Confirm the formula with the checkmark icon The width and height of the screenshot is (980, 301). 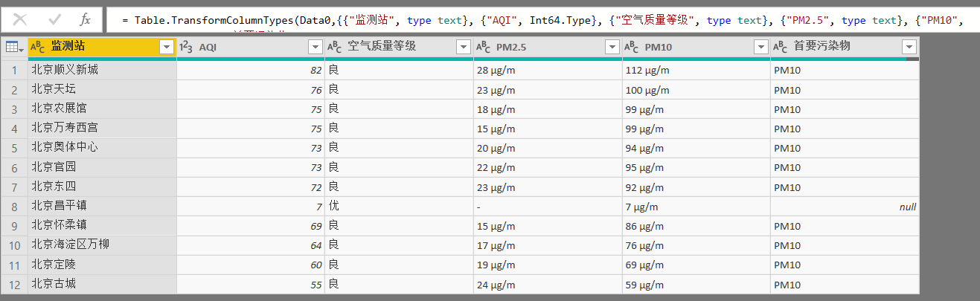click(x=54, y=20)
